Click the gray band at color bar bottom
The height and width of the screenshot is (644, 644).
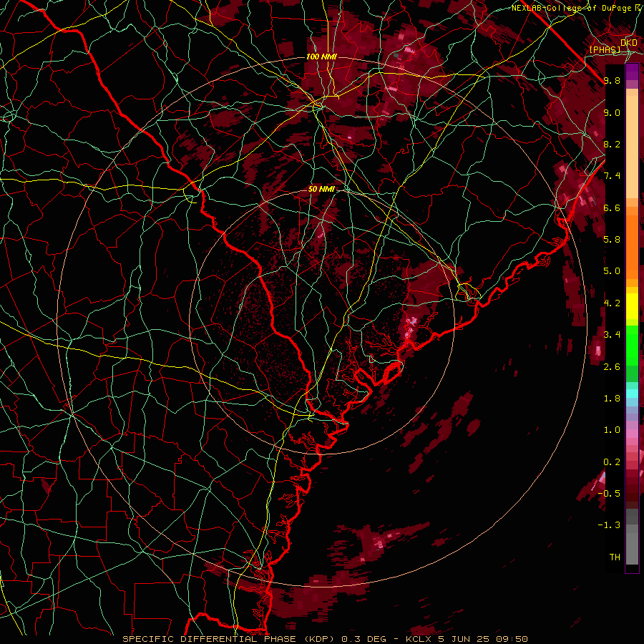pyautogui.click(x=633, y=537)
